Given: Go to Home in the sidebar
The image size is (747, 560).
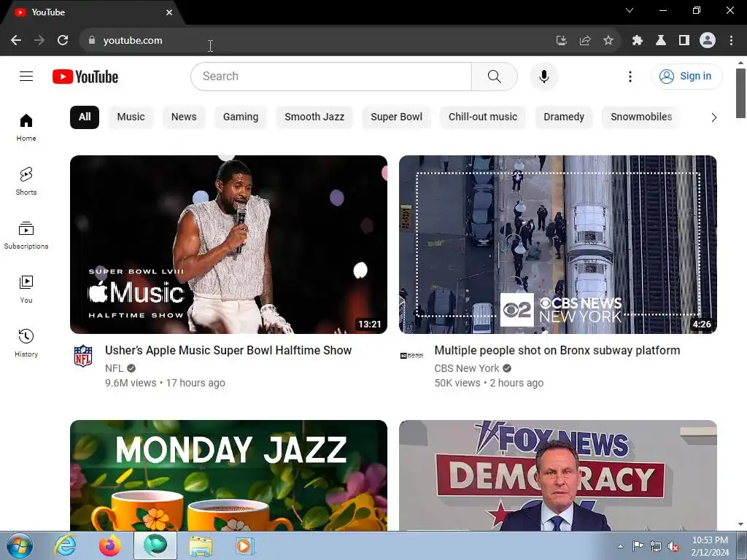Looking at the screenshot, I should (26, 128).
